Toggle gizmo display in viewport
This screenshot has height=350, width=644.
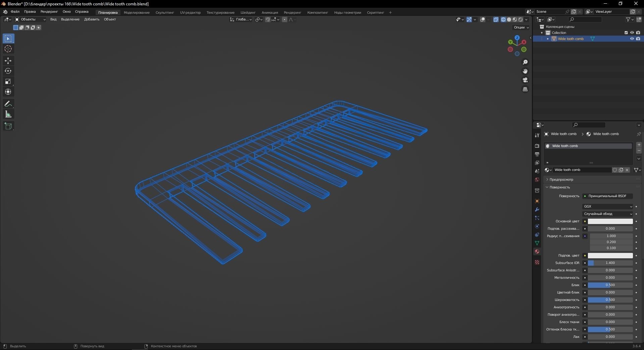[469, 19]
